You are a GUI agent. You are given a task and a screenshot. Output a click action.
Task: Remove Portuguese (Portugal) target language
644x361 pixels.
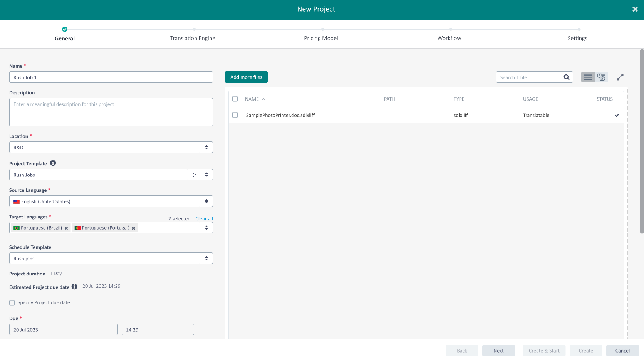pos(134,228)
